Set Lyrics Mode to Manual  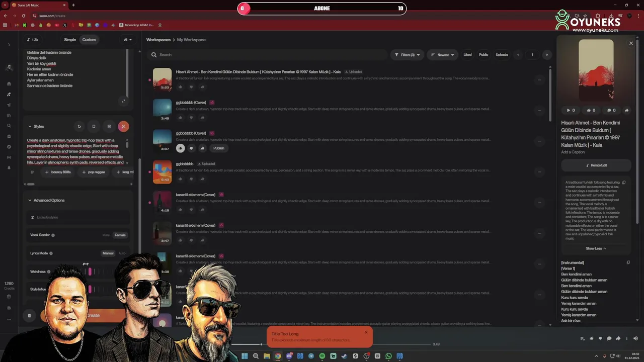108,253
